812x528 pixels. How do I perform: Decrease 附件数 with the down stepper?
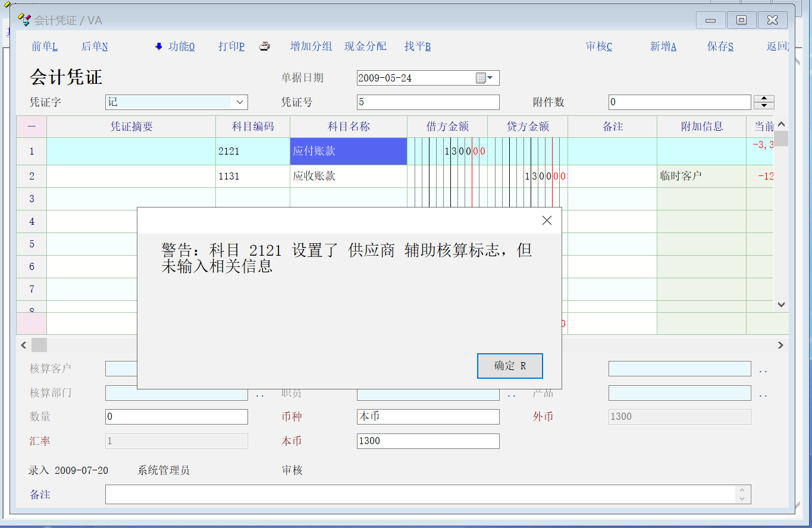764,106
